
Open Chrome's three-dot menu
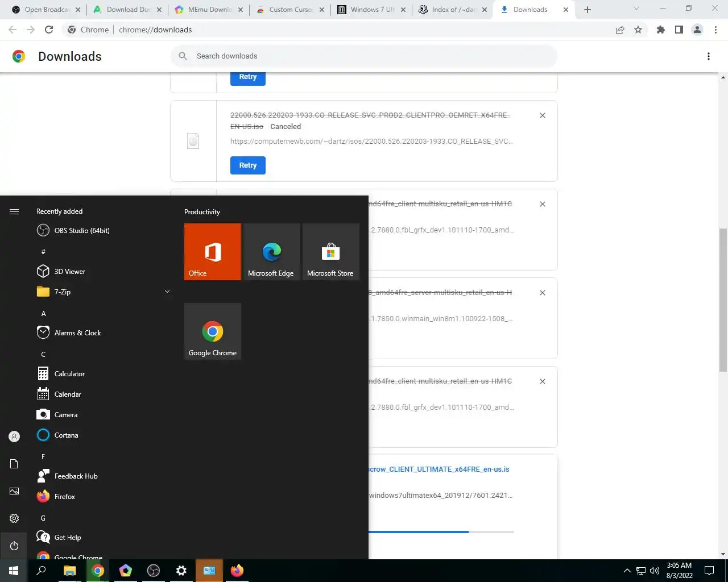coord(716,30)
